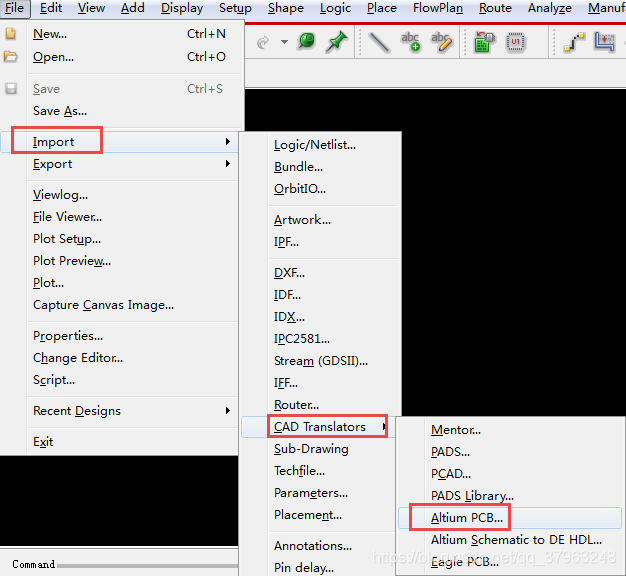Open the Route menu
Screen dimensions: 626x576
(x=495, y=8)
